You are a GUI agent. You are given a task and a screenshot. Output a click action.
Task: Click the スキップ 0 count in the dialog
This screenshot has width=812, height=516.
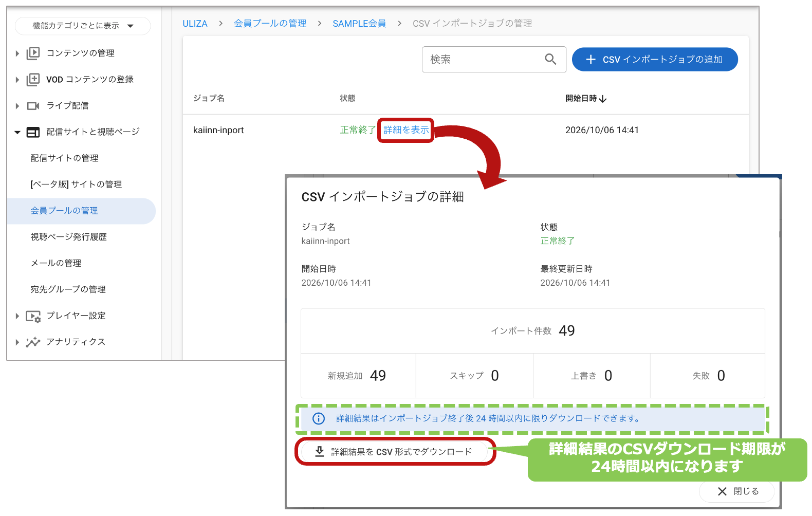(474, 376)
